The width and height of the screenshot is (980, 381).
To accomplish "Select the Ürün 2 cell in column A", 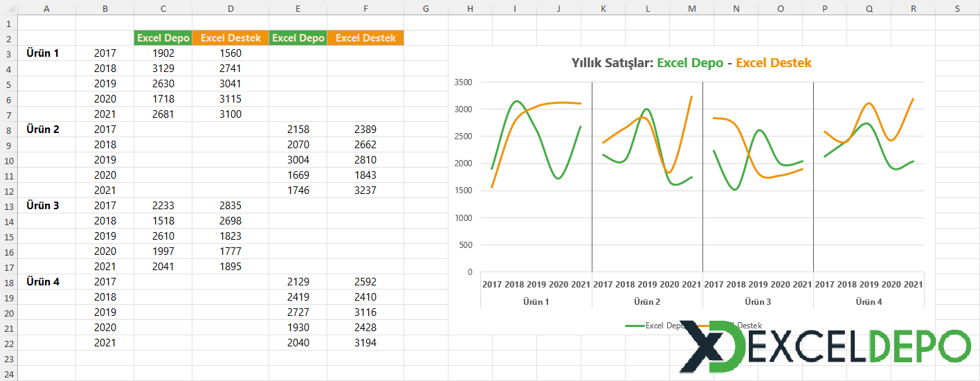I will click(x=46, y=130).
